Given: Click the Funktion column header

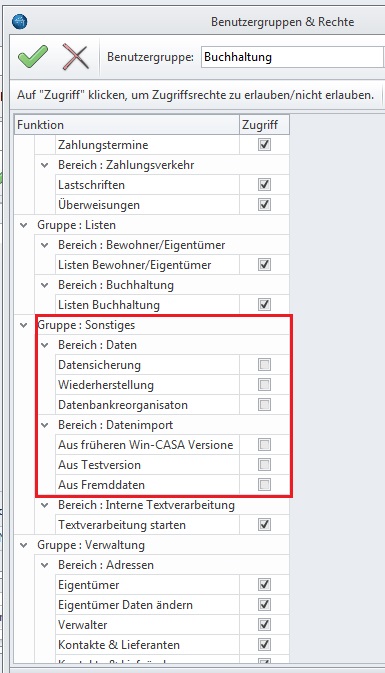Looking at the screenshot, I should 127,125.
